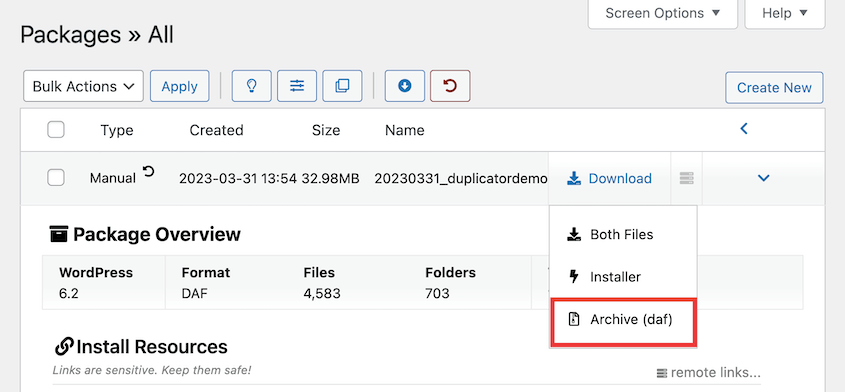Click the Size column header
Viewport: 845px width, 392px height.
[x=326, y=130]
